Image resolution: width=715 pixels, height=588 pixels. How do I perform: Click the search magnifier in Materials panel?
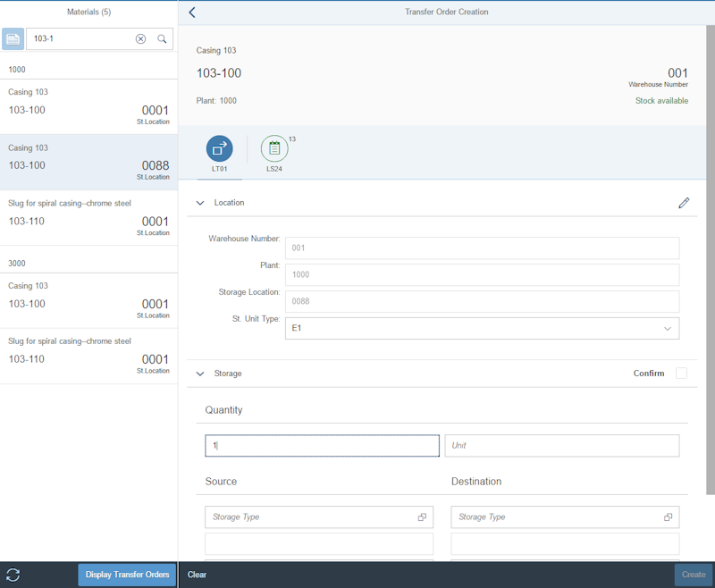[162, 38]
